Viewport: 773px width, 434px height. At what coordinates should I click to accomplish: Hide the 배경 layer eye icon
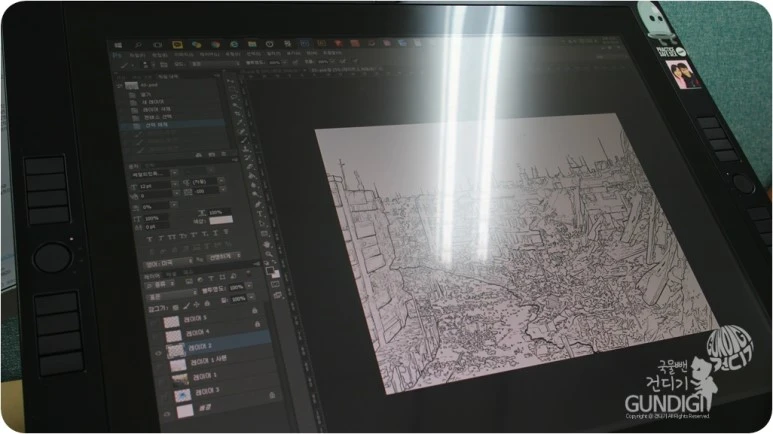coord(167,414)
